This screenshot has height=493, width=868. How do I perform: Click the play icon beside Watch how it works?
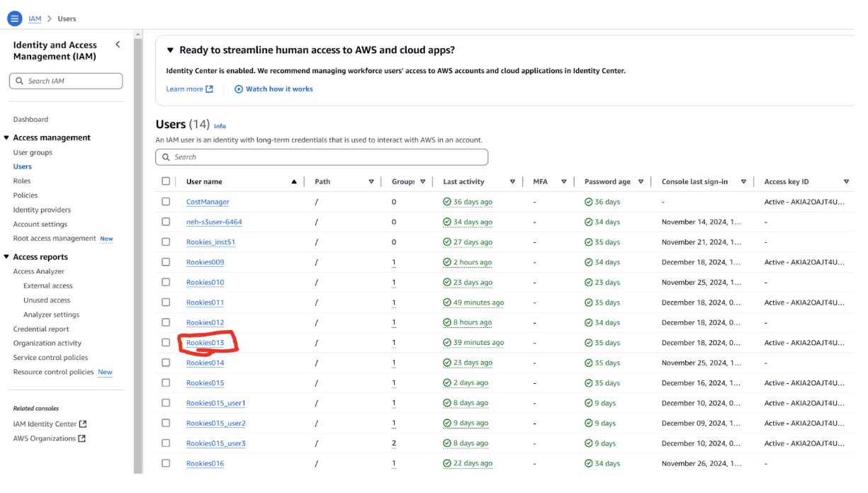pyautogui.click(x=239, y=89)
